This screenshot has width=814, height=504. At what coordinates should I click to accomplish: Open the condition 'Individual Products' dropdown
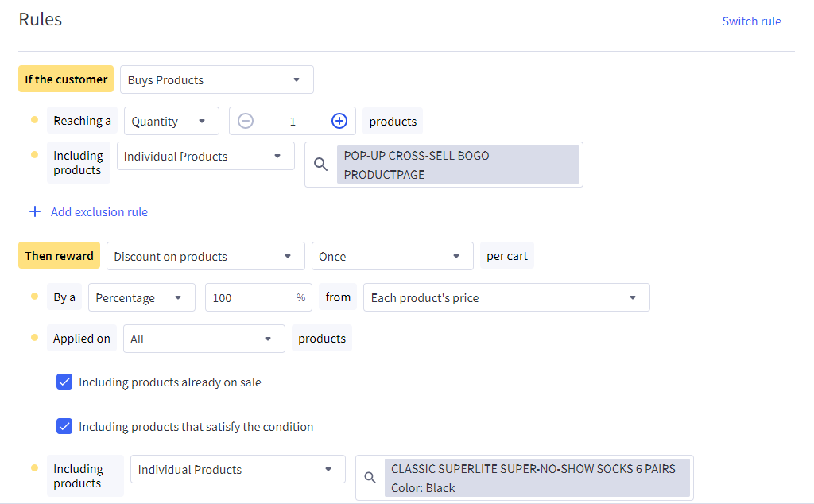click(x=205, y=157)
